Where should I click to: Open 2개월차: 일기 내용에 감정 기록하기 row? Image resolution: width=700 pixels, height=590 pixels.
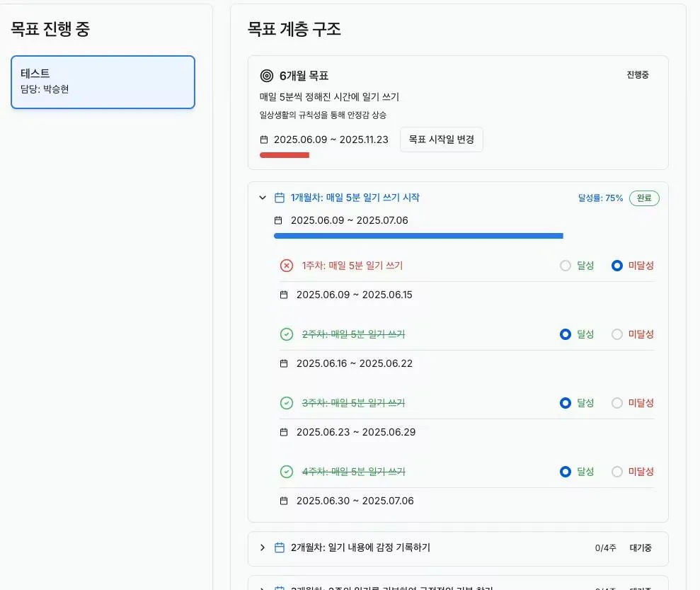[x=360, y=548]
